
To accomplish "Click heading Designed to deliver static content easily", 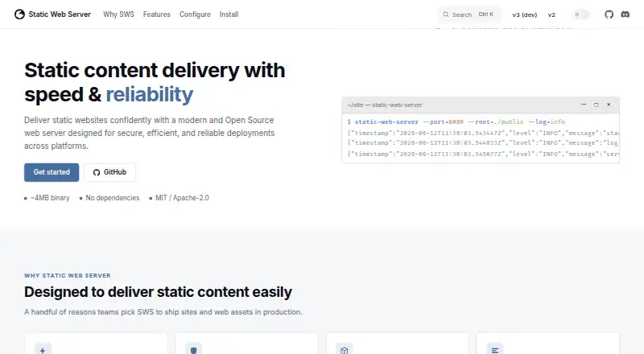I will click(x=158, y=292).
